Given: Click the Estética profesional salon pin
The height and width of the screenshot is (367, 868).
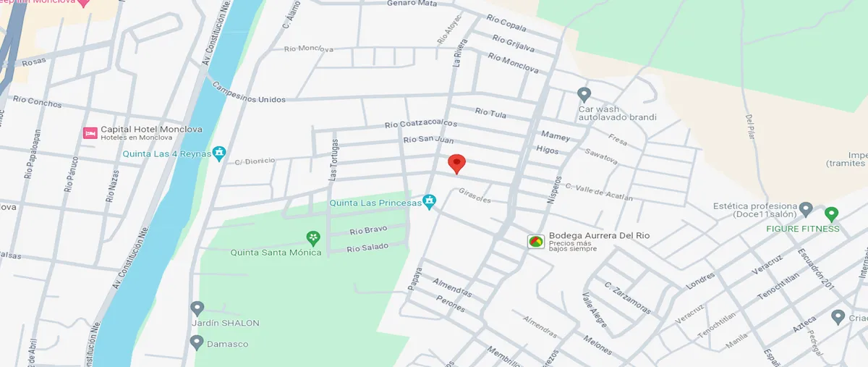Looking at the screenshot, I should tap(807, 211).
